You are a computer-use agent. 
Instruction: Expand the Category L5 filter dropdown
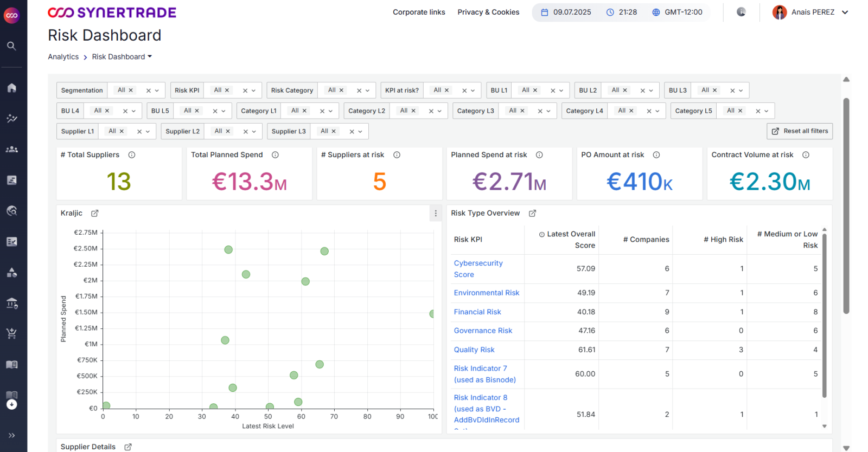click(767, 111)
